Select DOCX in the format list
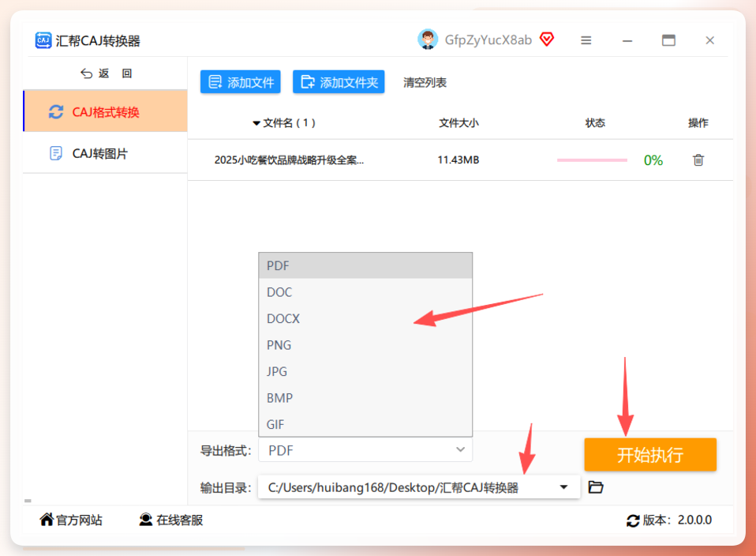 (x=365, y=318)
